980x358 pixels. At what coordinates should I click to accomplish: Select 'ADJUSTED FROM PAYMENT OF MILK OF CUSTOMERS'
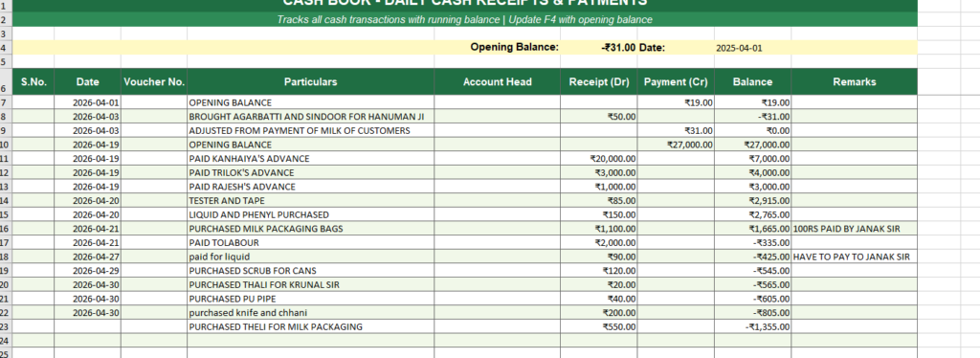[x=311, y=130]
